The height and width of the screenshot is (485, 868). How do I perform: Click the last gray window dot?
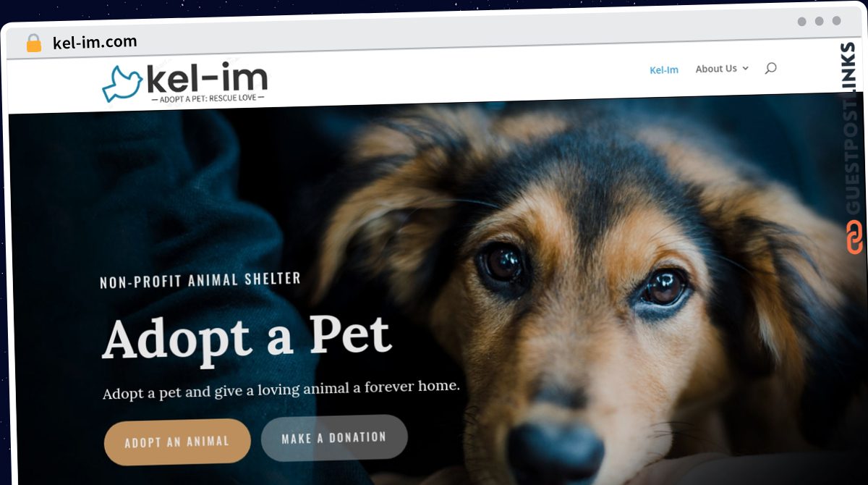836,21
